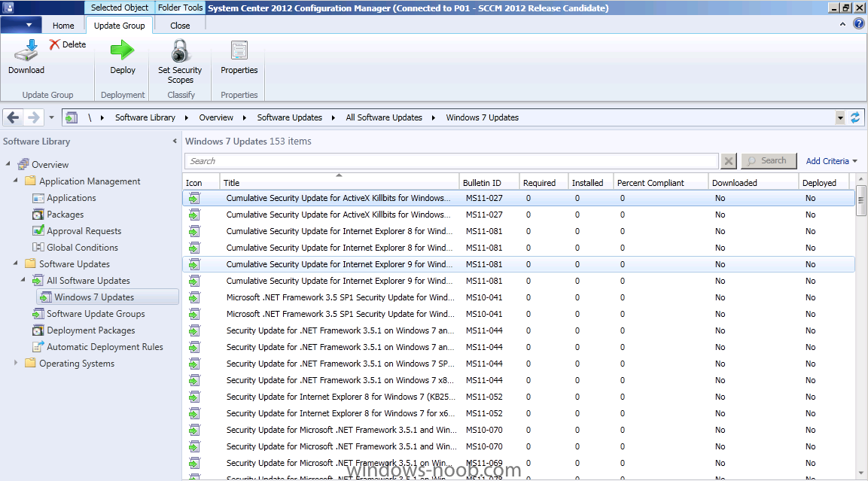Delete the selected update with the red X
868x481 pixels.
tap(54, 44)
